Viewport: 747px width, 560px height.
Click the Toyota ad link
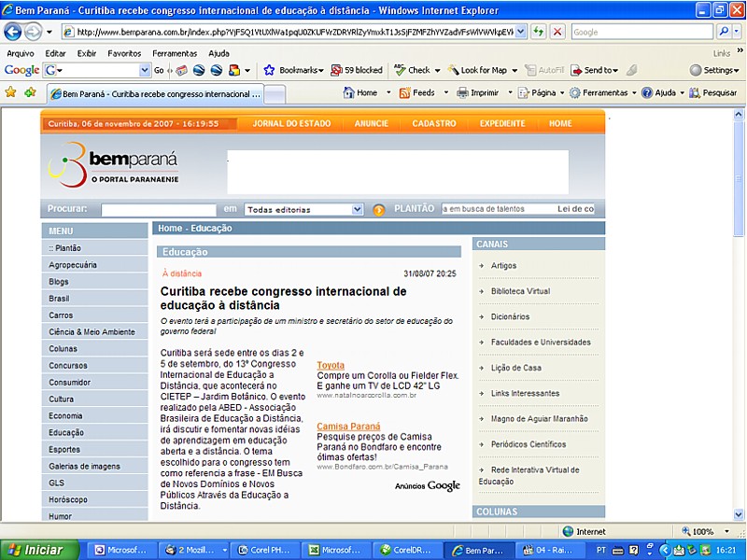point(331,365)
